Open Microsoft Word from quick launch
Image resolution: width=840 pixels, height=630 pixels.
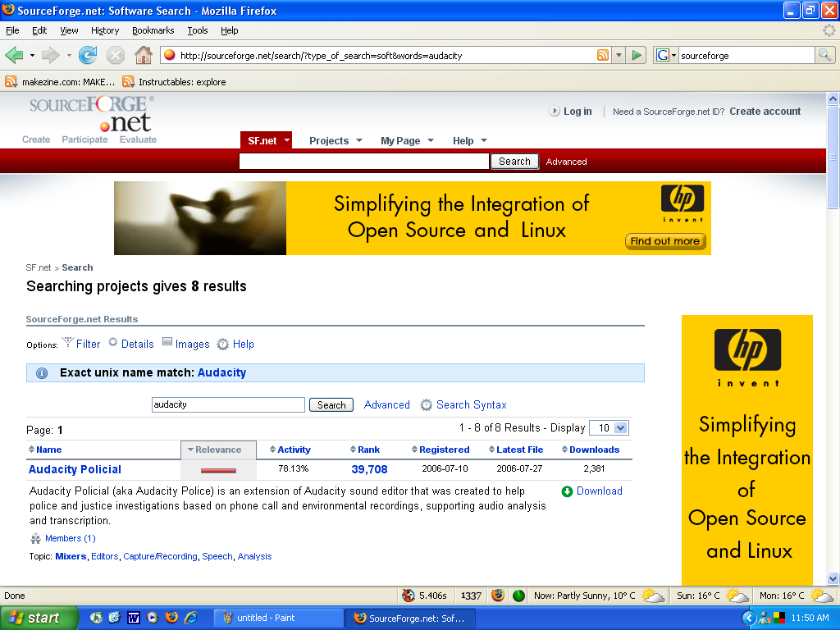133,618
